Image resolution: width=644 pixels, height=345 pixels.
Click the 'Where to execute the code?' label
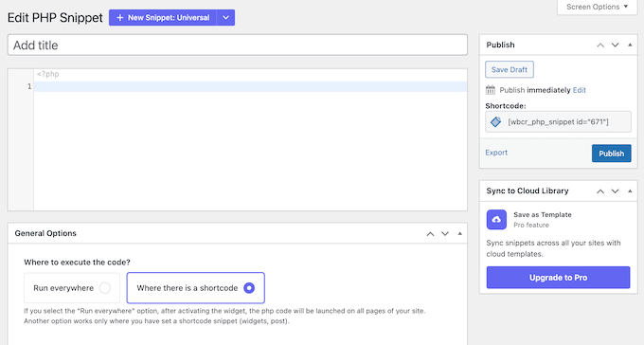tap(77, 262)
